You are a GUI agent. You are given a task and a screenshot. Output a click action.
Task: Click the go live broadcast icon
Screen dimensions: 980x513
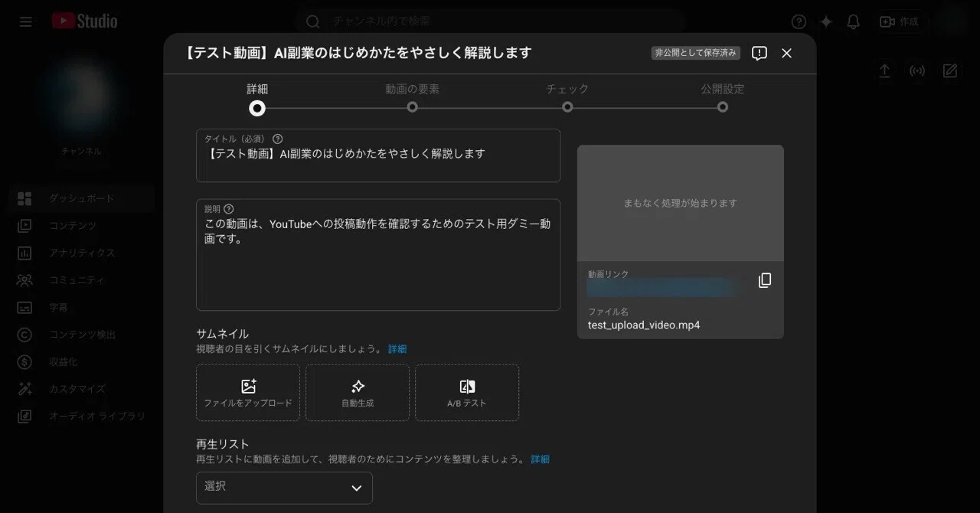[917, 71]
